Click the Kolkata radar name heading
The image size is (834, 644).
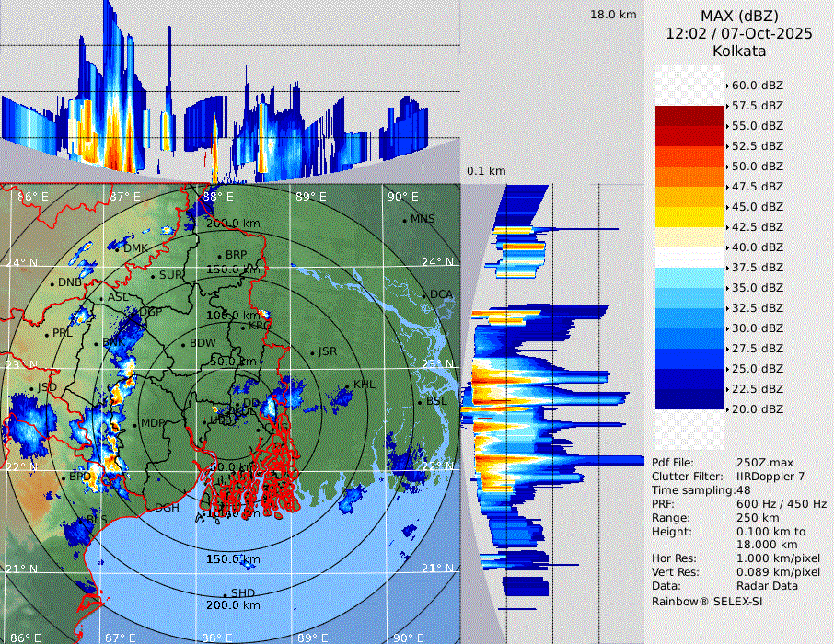(739, 51)
